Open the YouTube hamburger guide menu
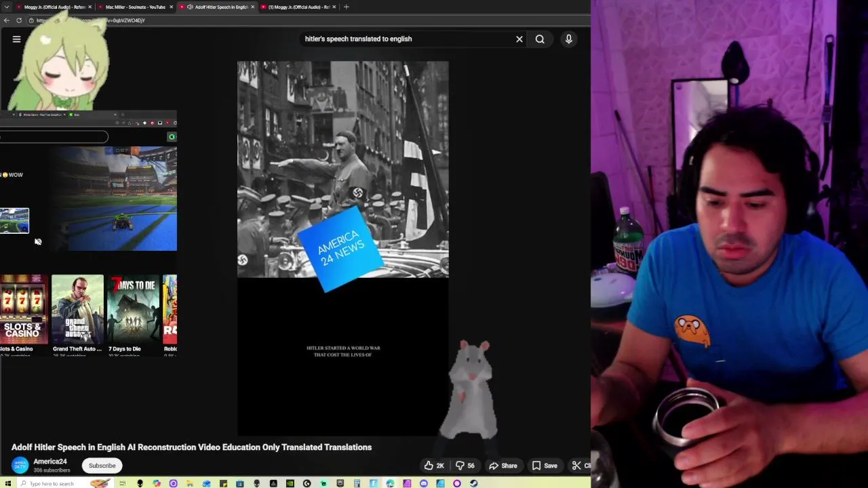The image size is (868, 488). tap(16, 39)
